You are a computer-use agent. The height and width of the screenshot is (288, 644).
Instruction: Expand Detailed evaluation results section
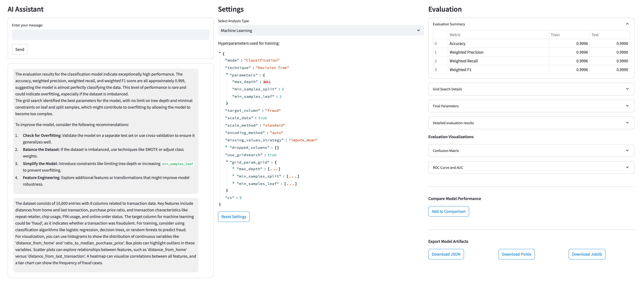click(x=531, y=123)
